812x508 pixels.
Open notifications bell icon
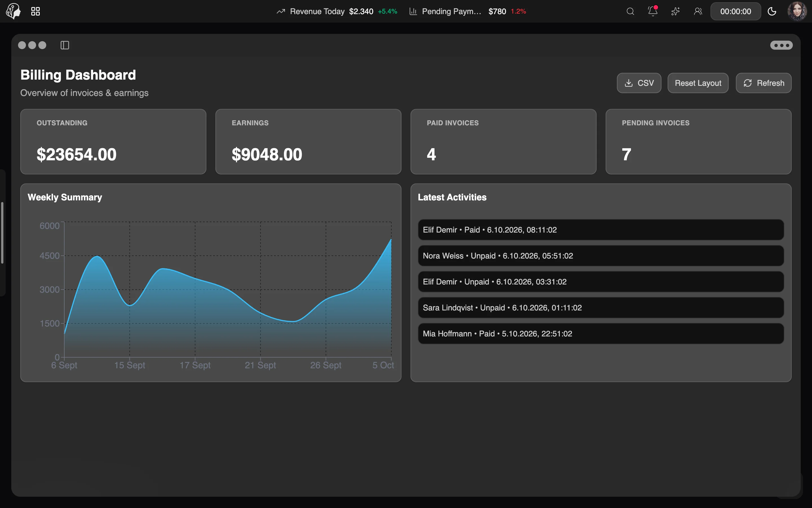click(x=653, y=11)
